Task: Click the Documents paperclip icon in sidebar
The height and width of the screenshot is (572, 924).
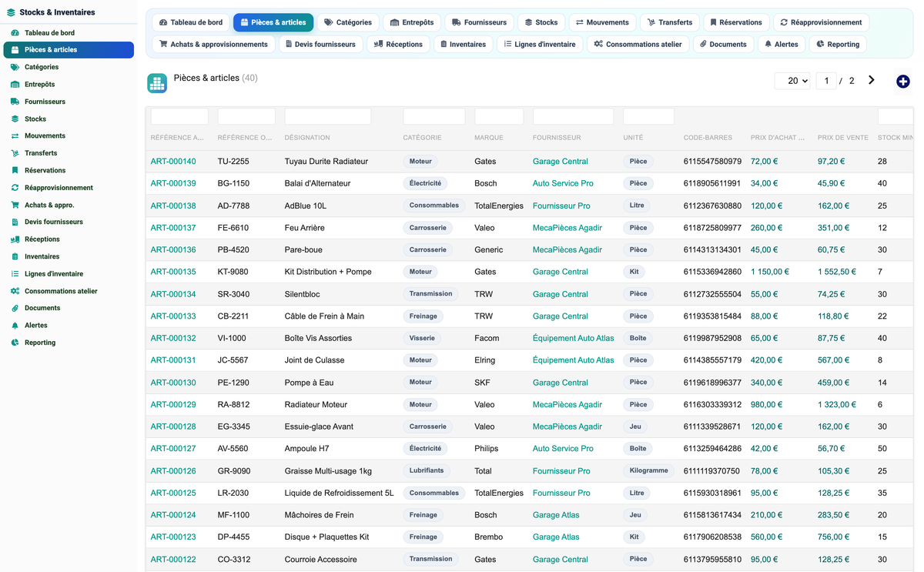Action: pyautogui.click(x=15, y=308)
